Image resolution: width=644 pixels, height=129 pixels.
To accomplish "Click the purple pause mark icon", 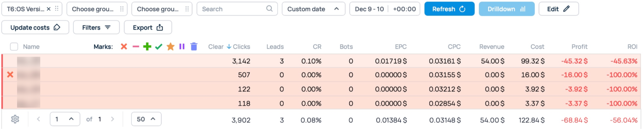I will pyautogui.click(x=182, y=47).
